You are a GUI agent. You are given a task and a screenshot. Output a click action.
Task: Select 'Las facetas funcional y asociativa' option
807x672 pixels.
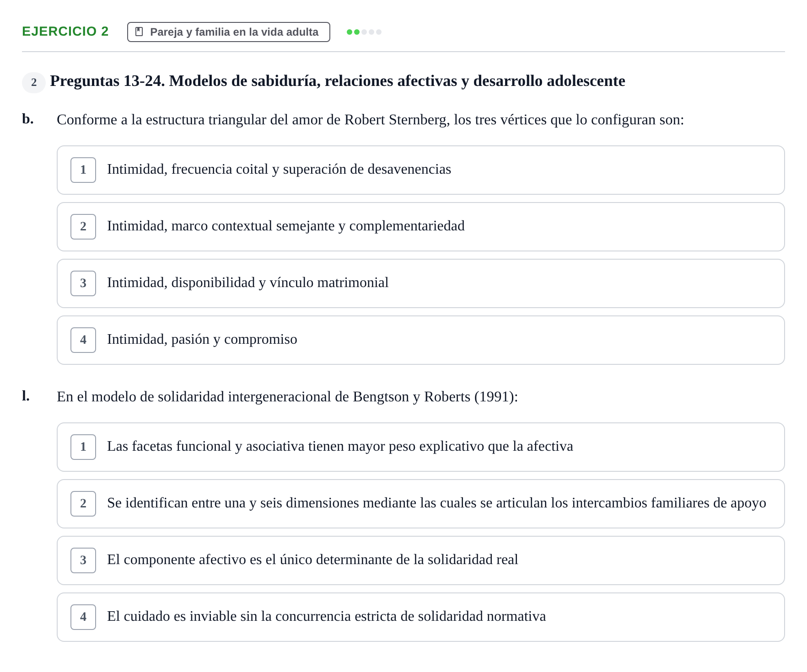(x=420, y=447)
